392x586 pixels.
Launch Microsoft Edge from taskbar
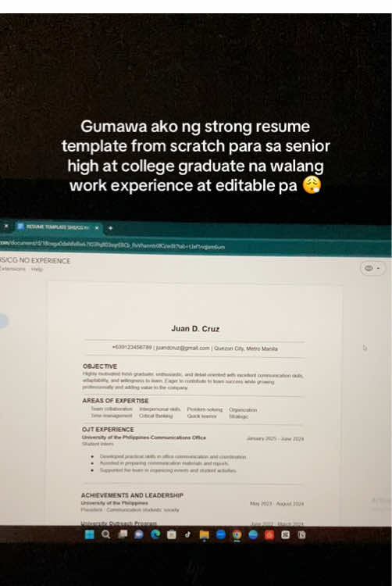[x=155, y=534]
